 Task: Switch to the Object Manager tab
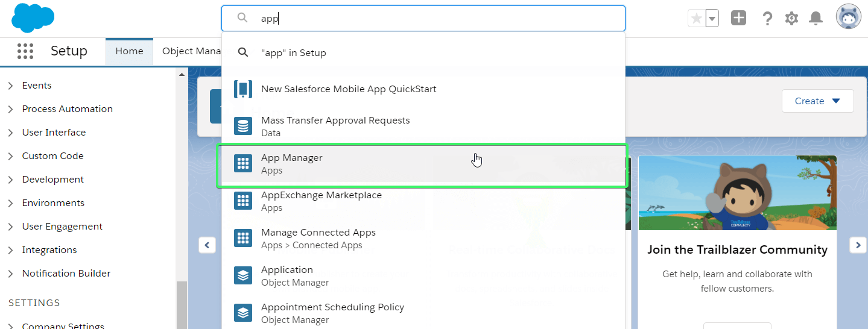click(x=192, y=51)
